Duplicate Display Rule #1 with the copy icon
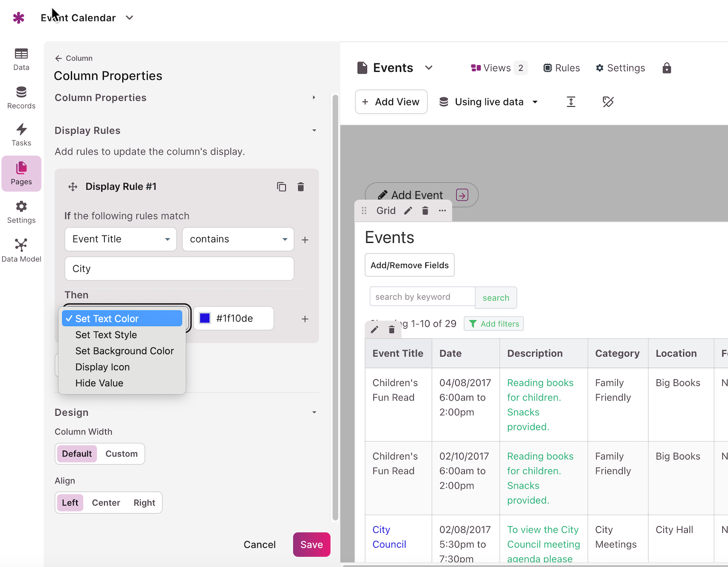Viewport: 728px width, 567px height. coord(281,187)
